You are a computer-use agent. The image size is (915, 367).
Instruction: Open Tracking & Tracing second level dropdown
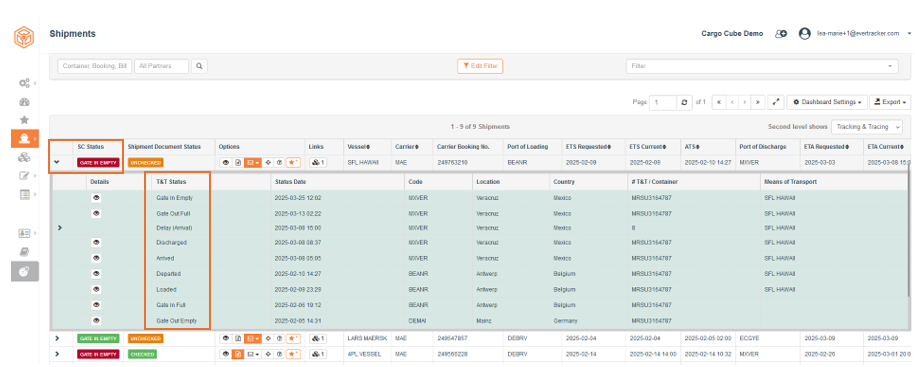tap(867, 127)
